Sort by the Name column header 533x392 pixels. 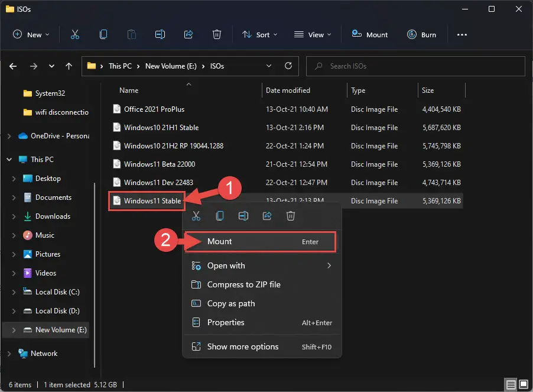(128, 90)
